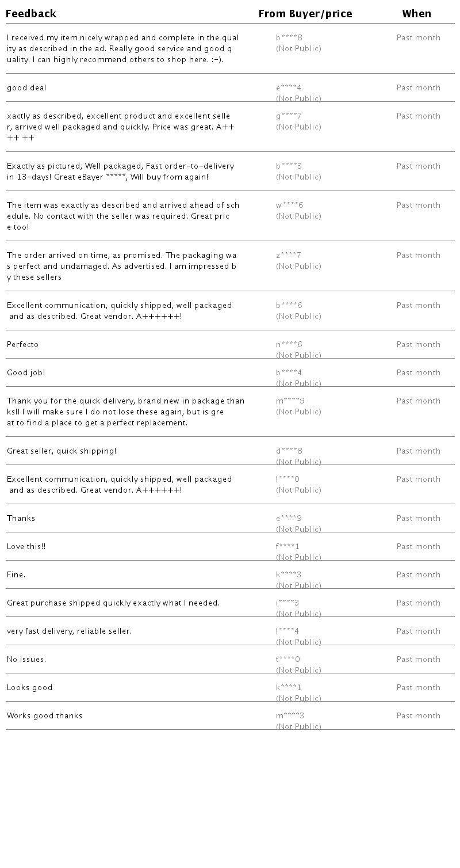The height and width of the screenshot is (868, 460).
Task: Click buyer z****7 username
Action: (x=289, y=256)
